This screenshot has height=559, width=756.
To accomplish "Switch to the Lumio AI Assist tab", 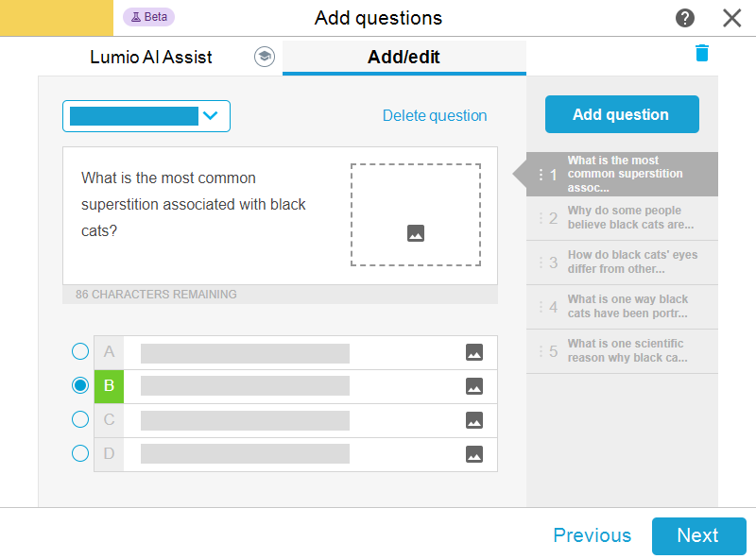I will [x=151, y=57].
